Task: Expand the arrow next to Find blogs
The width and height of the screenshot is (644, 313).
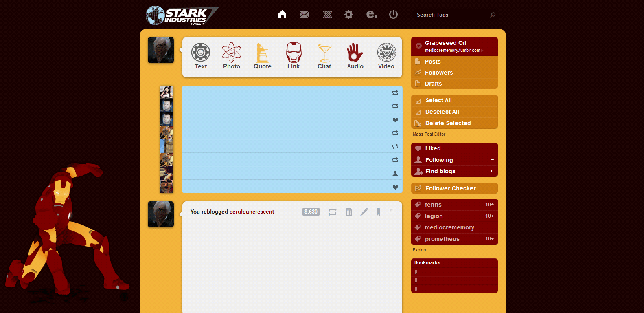Action: (492, 171)
